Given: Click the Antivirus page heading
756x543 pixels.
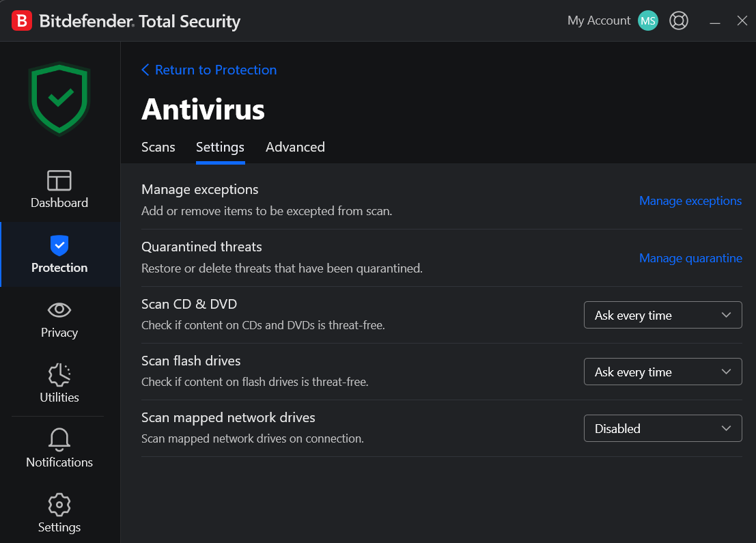Looking at the screenshot, I should pyautogui.click(x=203, y=109).
